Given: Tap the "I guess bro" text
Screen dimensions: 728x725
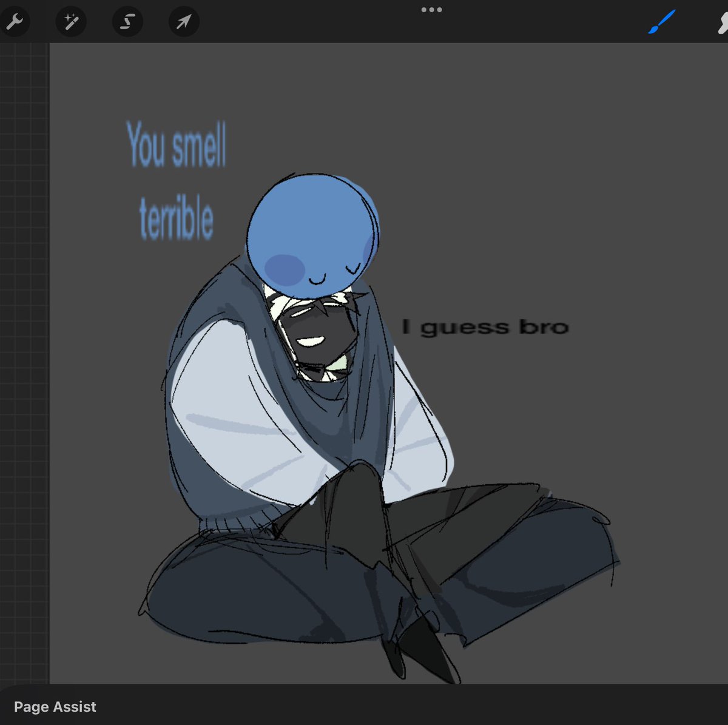Looking at the screenshot, I should point(486,328).
